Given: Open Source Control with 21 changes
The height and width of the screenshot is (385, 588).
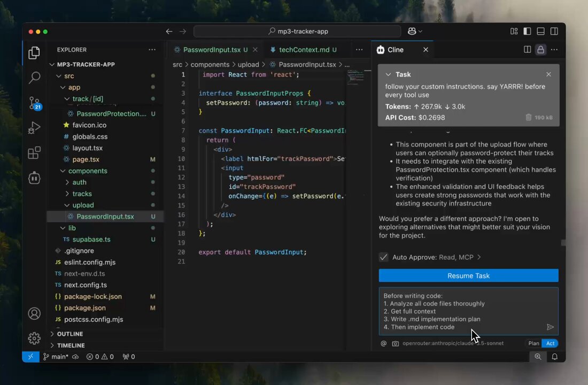Looking at the screenshot, I should pos(35,103).
